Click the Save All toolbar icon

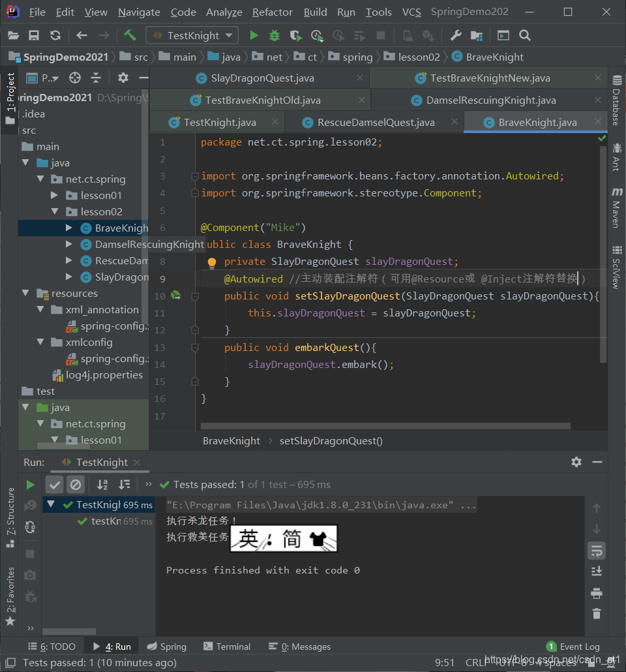click(x=34, y=36)
